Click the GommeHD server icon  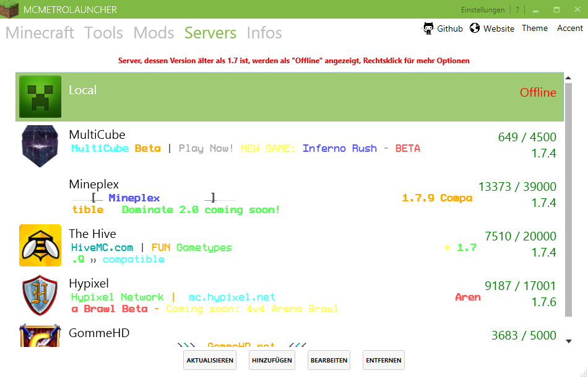click(x=40, y=338)
